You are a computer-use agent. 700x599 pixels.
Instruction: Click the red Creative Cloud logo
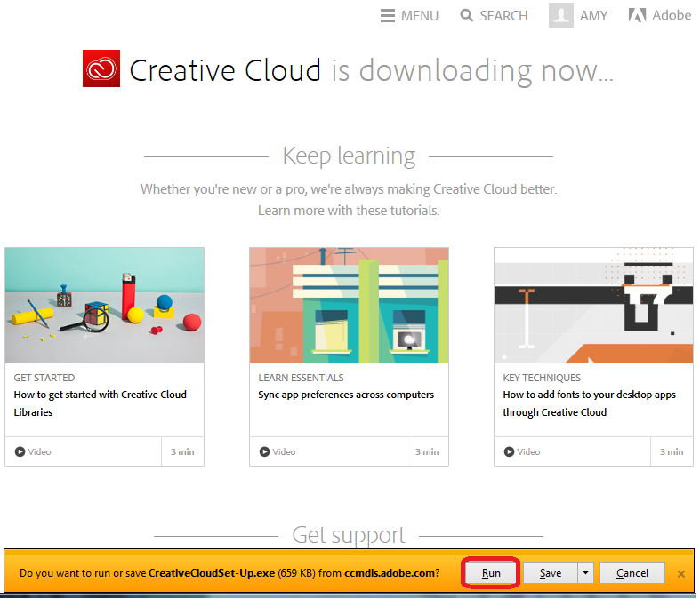[101, 68]
